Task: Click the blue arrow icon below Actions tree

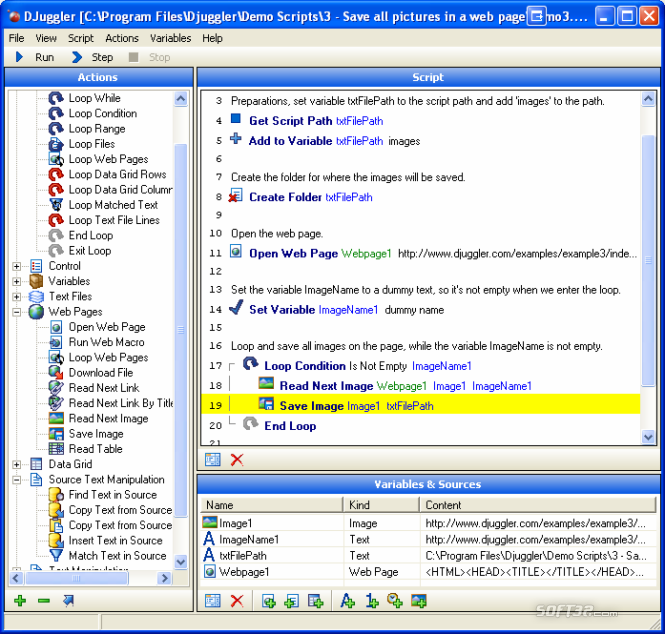Action: (x=68, y=600)
